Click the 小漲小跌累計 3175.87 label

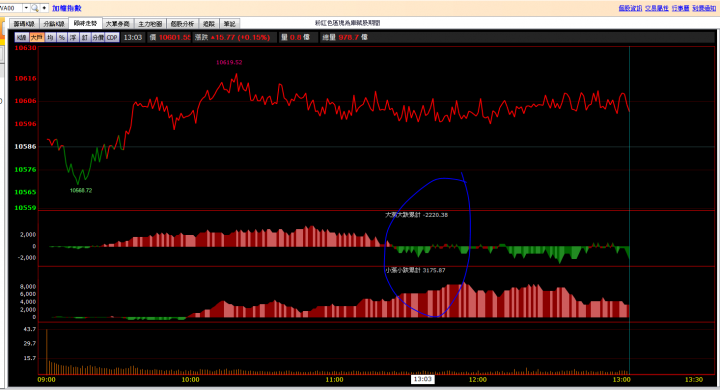point(415,271)
